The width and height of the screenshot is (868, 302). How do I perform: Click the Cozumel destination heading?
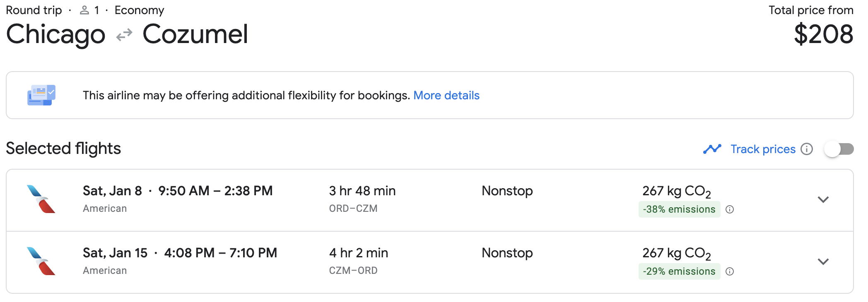coord(196,35)
